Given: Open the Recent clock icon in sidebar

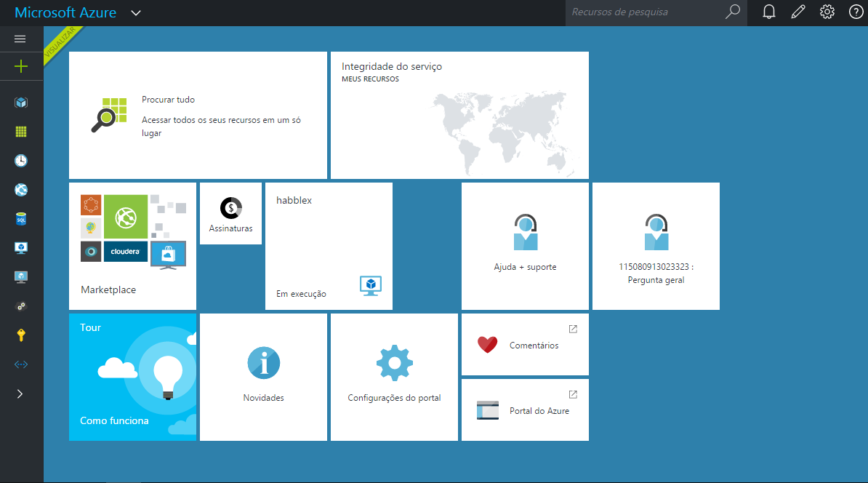Looking at the screenshot, I should (21, 161).
